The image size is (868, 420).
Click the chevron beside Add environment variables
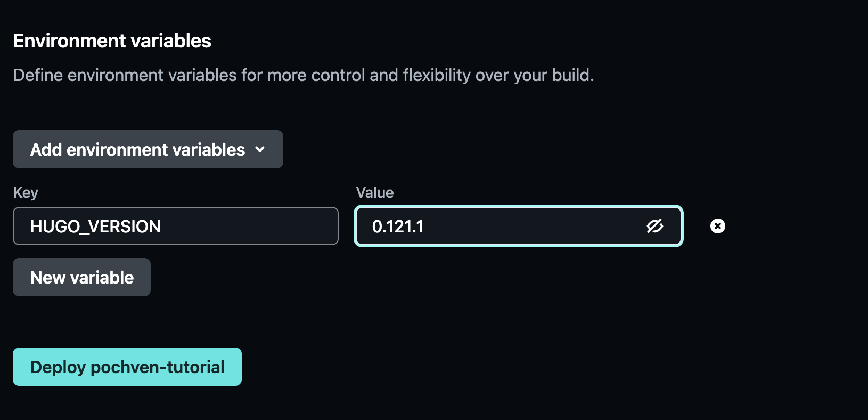pos(260,149)
